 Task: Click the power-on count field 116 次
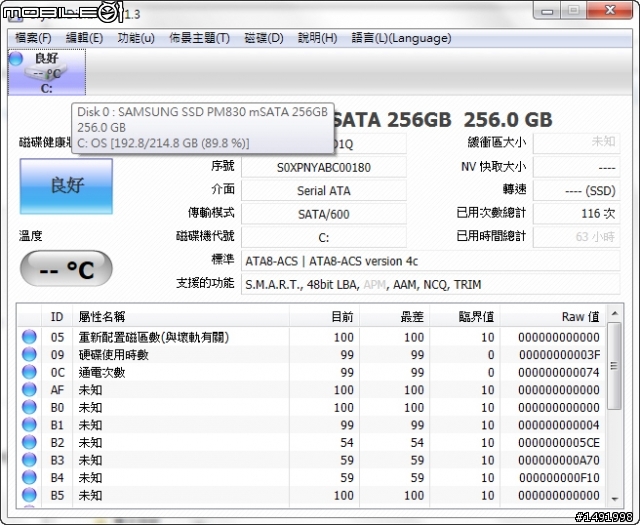click(576, 214)
